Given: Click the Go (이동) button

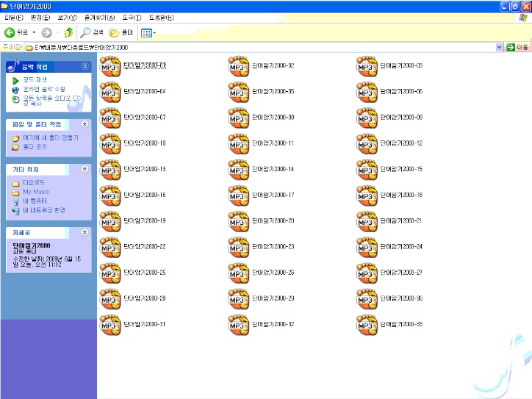Looking at the screenshot, I should click(x=517, y=47).
